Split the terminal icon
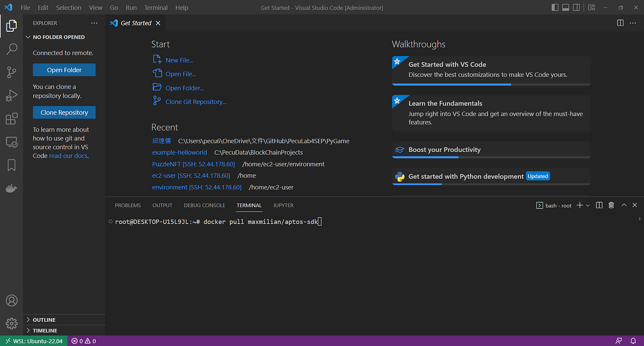644x346 pixels. [x=599, y=205]
